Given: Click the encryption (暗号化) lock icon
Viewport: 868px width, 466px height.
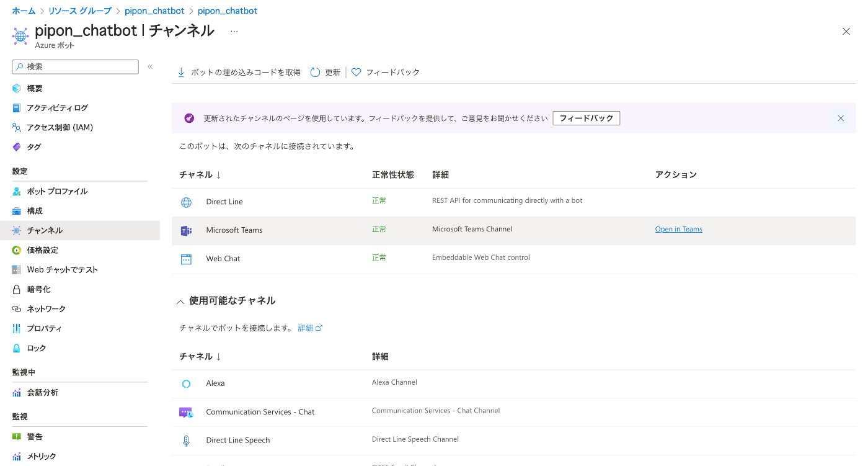Looking at the screenshot, I should (x=17, y=289).
